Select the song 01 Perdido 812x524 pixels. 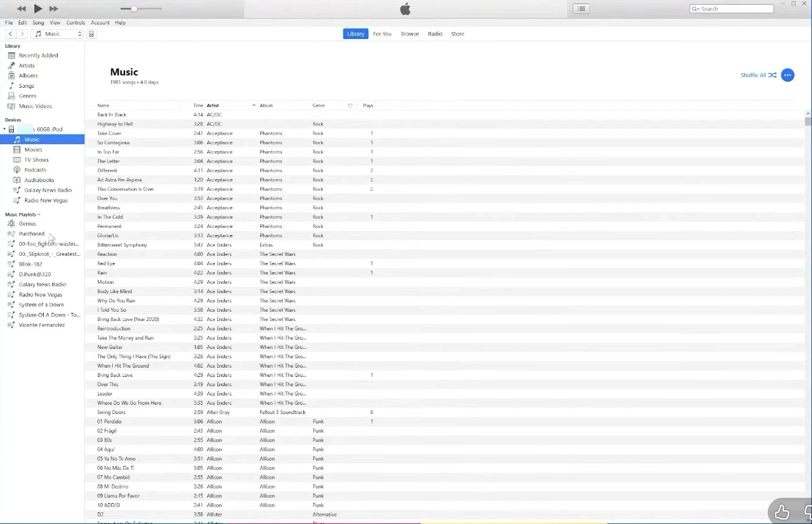pyautogui.click(x=109, y=422)
